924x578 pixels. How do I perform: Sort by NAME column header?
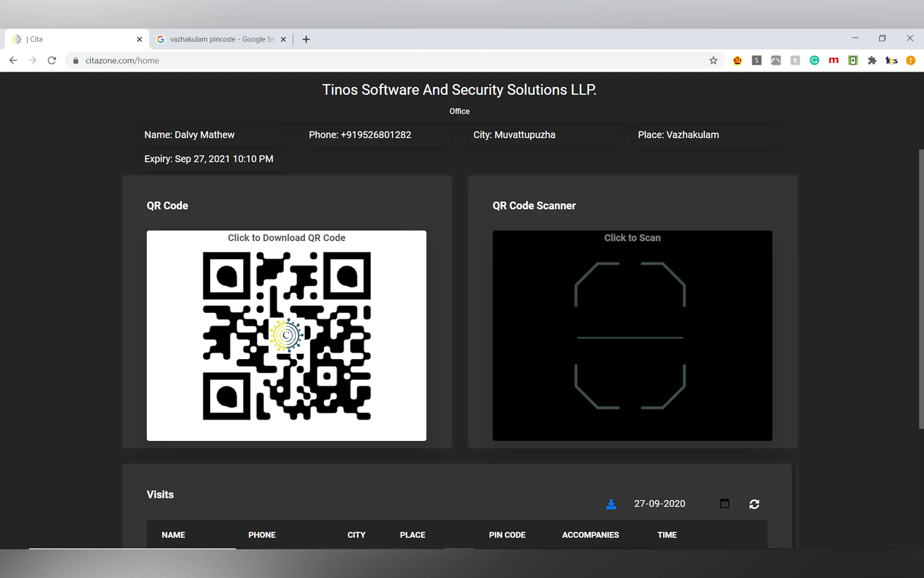click(x=173, y=535)
